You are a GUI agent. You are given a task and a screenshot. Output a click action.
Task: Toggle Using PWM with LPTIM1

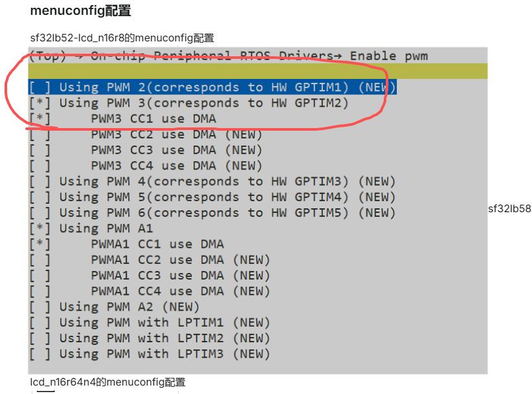point(39,322)
